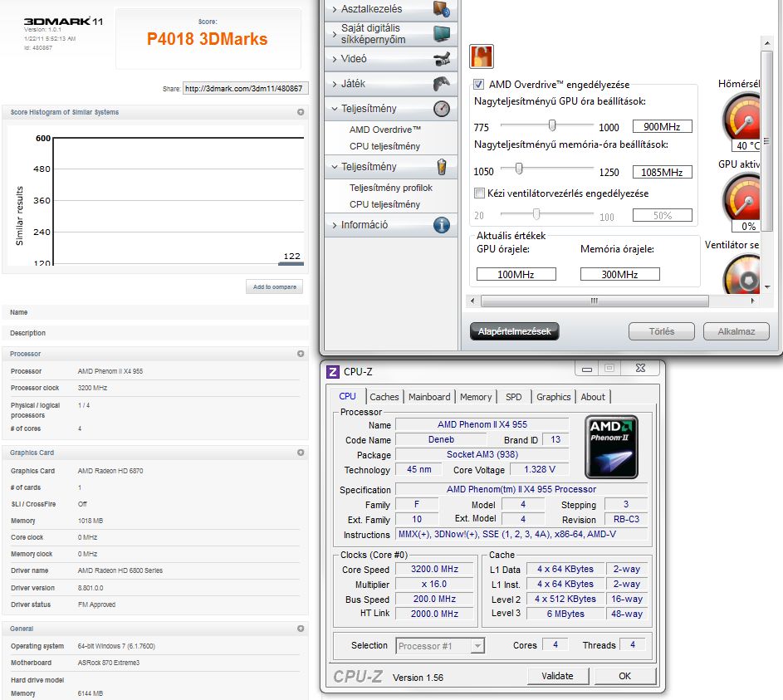783x700 pixels.
Task: Click the AMD Phenom II logo in CPU-Z
Action: click(x=611, y=447)
